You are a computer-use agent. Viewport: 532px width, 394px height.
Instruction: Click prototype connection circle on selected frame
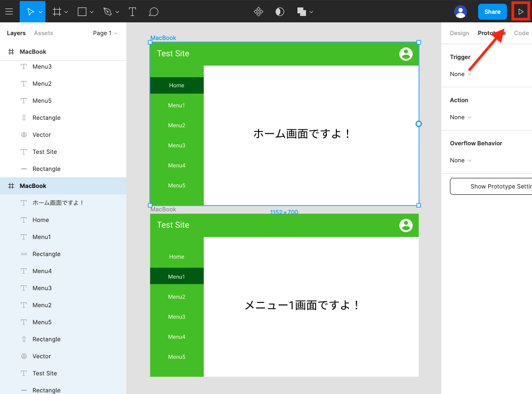[x=418, y=124]
